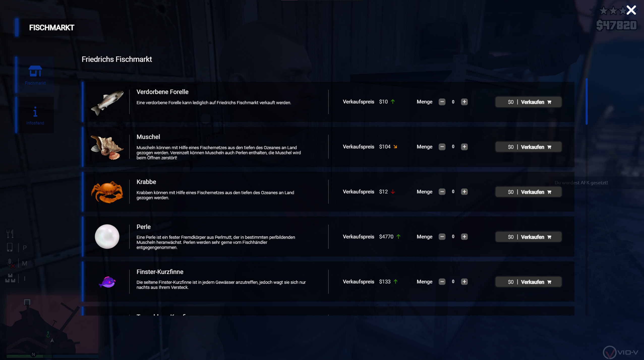Sell the Verdorbene Forelle

click(x=528, y=102)
